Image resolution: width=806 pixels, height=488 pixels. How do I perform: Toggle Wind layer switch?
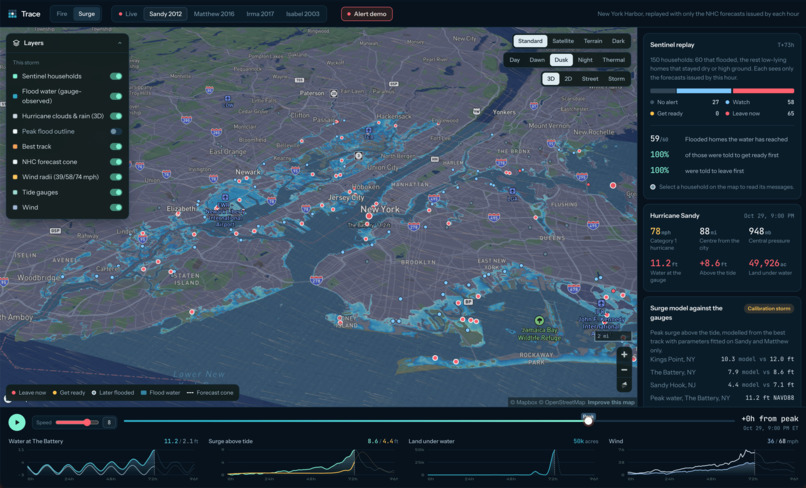(x=116, y=207)
